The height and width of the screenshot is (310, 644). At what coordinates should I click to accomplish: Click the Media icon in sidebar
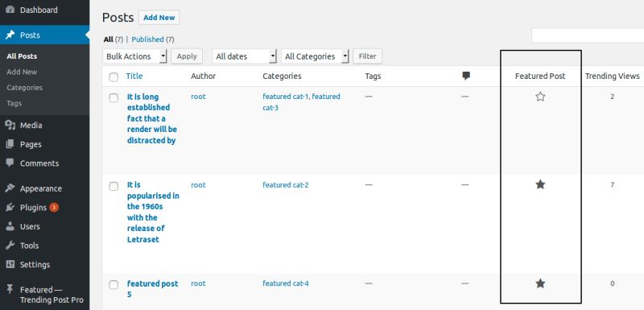click(x=10, y=126)
